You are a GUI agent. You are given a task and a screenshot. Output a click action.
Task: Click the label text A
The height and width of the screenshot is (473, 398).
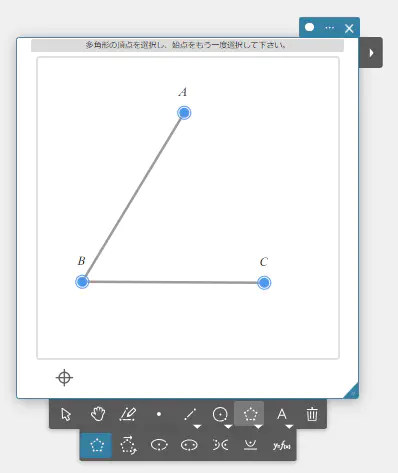click(183, 92)
